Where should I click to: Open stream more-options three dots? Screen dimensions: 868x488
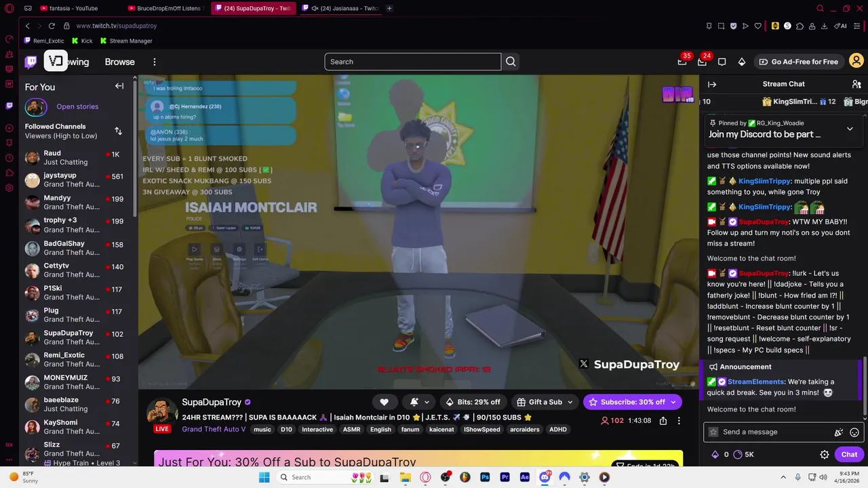click(x=679, y=421)
